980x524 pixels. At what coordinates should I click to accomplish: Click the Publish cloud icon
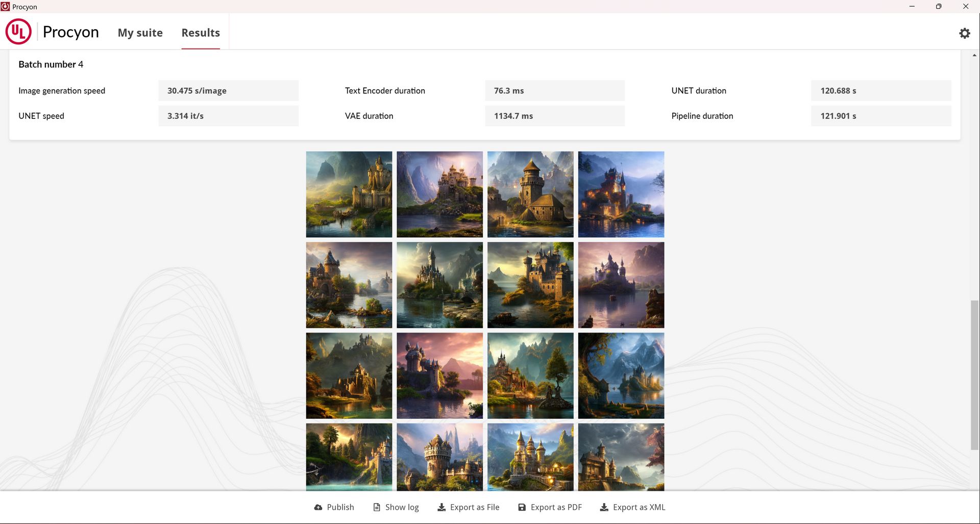(318, 507)
